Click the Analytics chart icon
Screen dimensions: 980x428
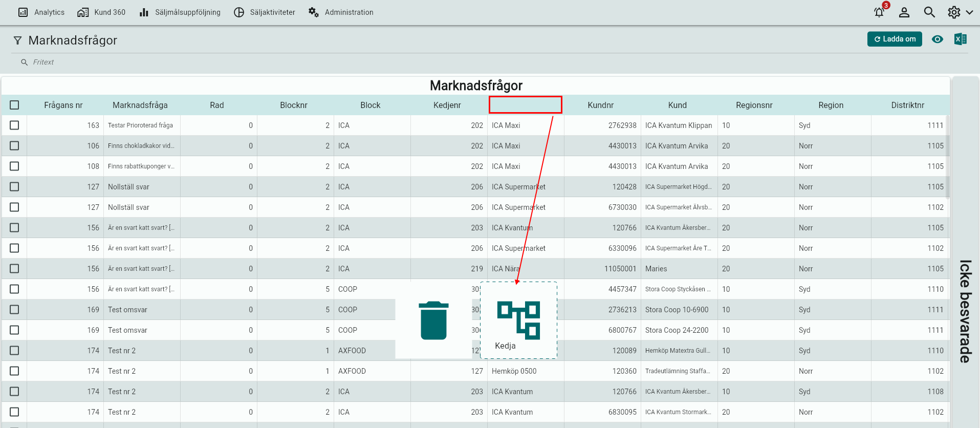click(x=23, y=12)
